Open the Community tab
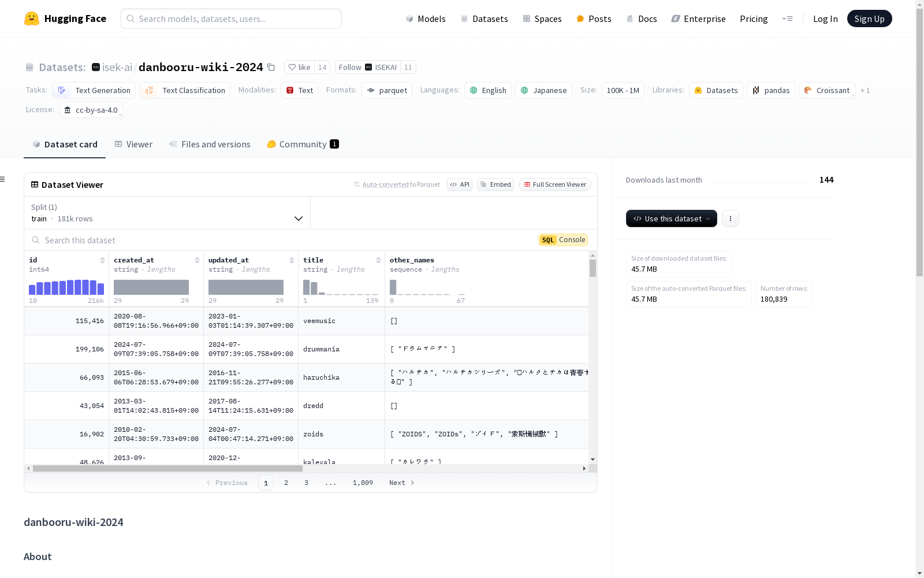 pos(303,144)
